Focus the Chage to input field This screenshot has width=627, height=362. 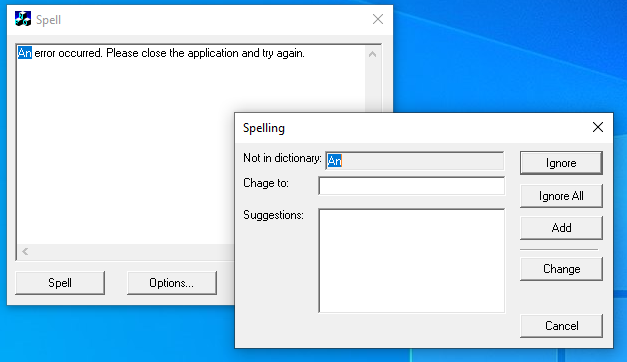pos(411,186)
